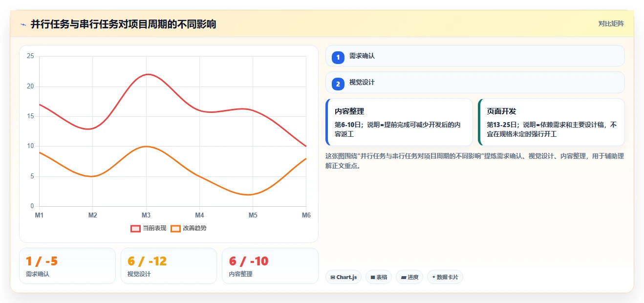Click the M2 axis label
This screenshot has width=644, height=303.
click(x=92, y=215)
